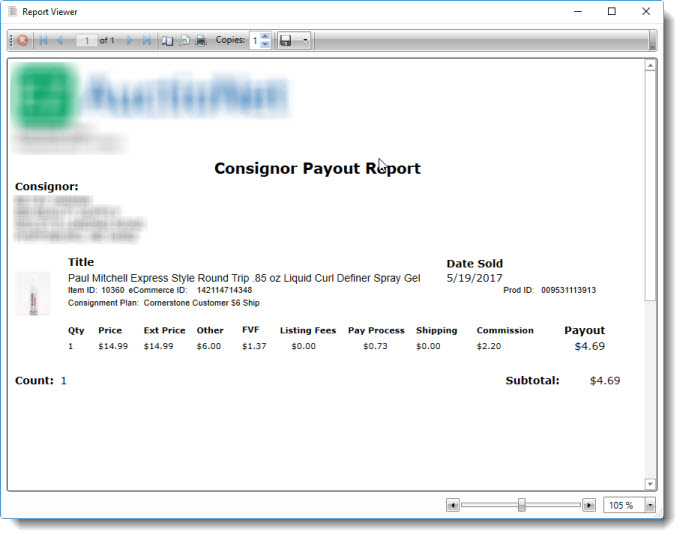This screenshot has width=685, height=540.
Task: Click the Subtotal amount $4.69
Action: click(605, 381)
